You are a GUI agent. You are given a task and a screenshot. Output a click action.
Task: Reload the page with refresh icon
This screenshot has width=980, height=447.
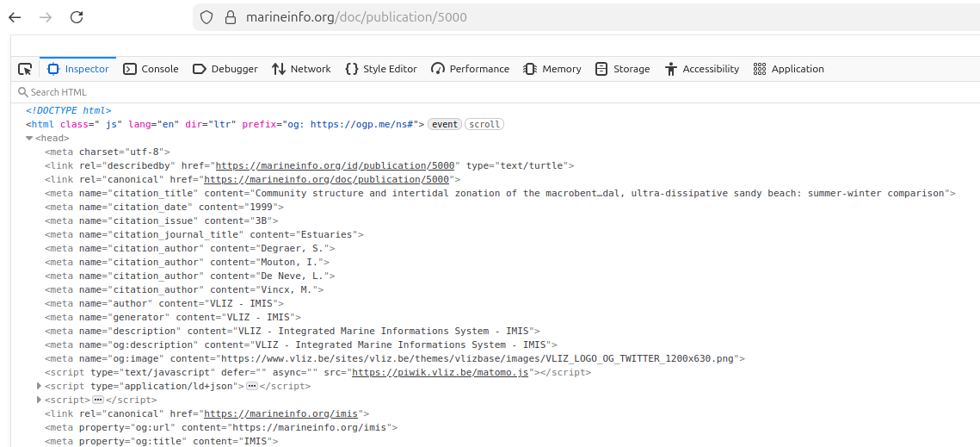[77, 17]
